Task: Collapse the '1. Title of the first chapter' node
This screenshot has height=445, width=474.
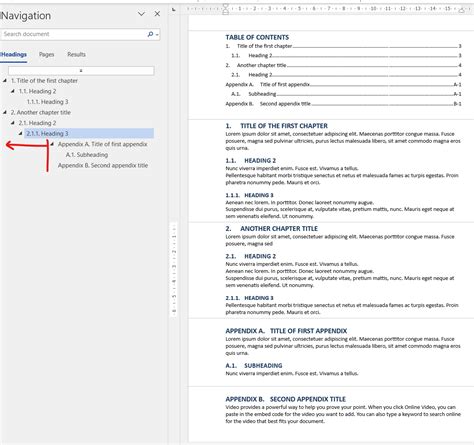Action: tap(5, 81)
